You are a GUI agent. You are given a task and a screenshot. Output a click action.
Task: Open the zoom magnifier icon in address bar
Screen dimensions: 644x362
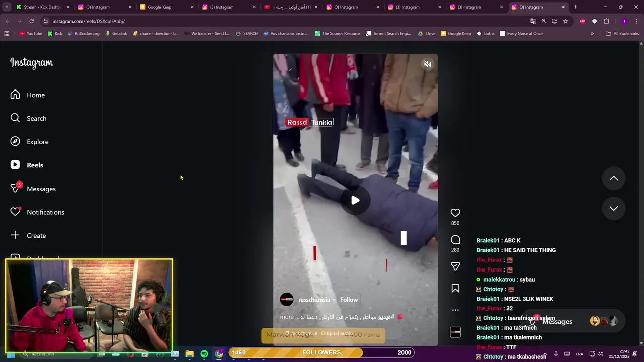tap(544, 21)
